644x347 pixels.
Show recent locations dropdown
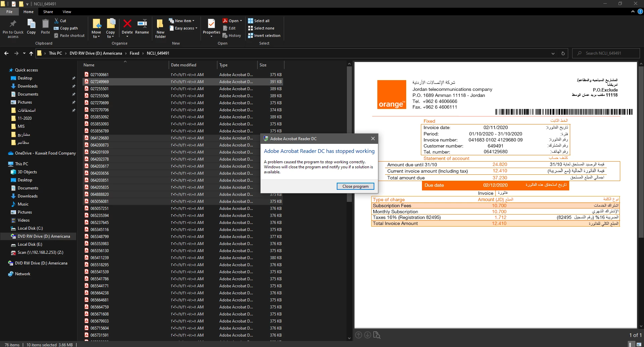pos(24,53)
